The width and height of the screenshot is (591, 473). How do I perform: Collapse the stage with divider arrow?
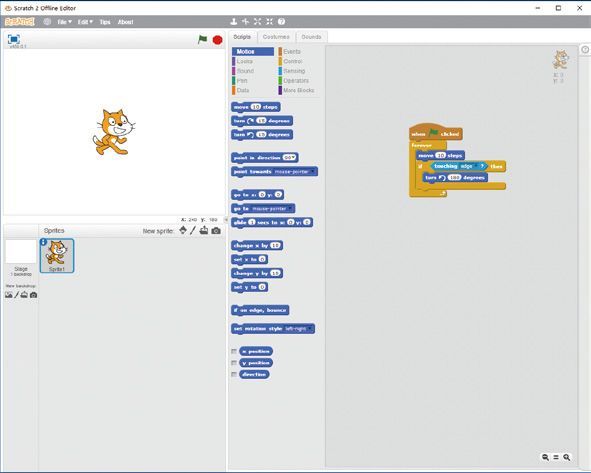(x=226, y=219)
